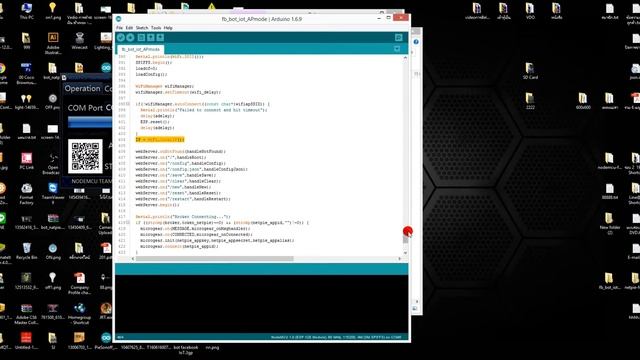Image resolution: width=640 pixels, height=360 pixels.
Task: Select the 2222 folder on the desktop
Action: pyautogui.click(x=530, y=101)
